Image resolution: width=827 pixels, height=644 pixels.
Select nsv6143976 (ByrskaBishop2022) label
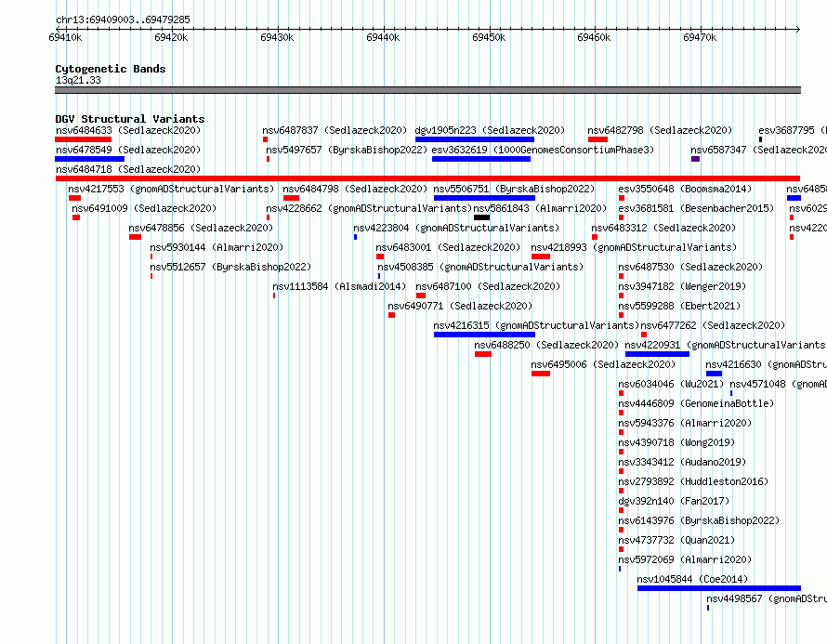point(700,520)
